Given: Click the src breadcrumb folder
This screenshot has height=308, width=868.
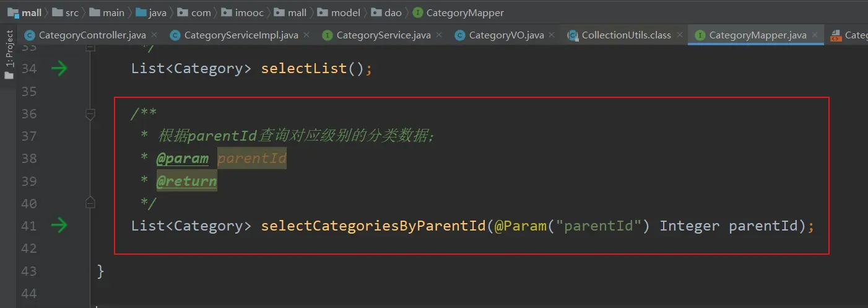Looking at the screenshot, I should (x=66, y=12).
